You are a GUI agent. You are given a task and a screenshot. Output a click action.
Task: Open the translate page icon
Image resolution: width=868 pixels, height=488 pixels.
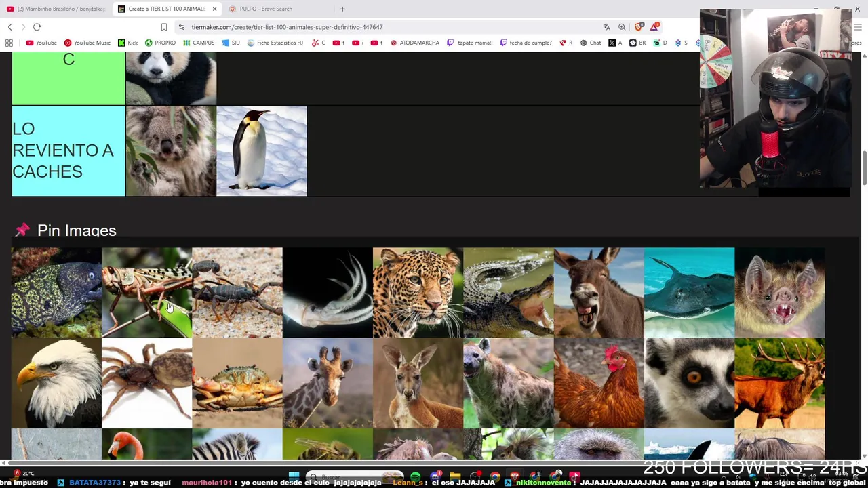coord(606,27)
